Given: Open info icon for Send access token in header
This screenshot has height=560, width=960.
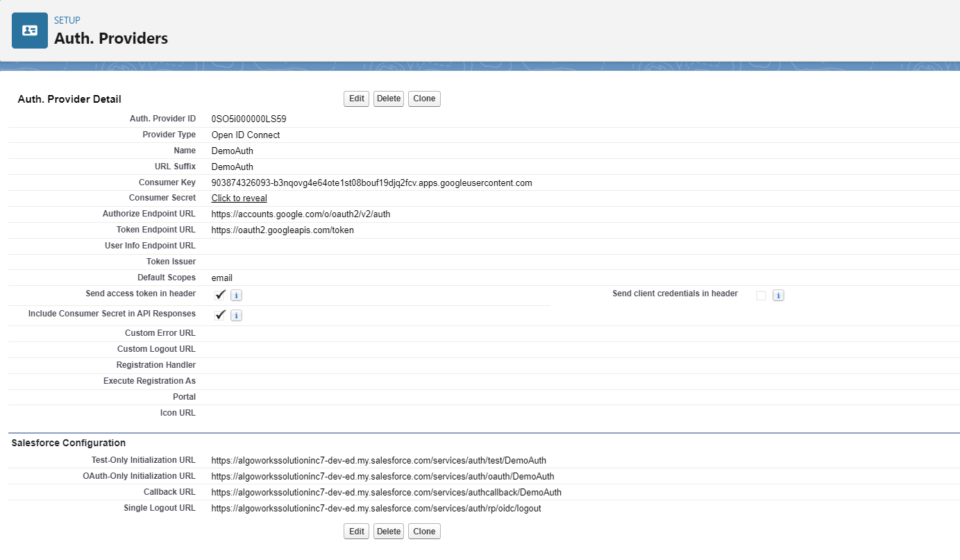Looking at the screenshot, I should pyautogui.click(x=236, y=296).
